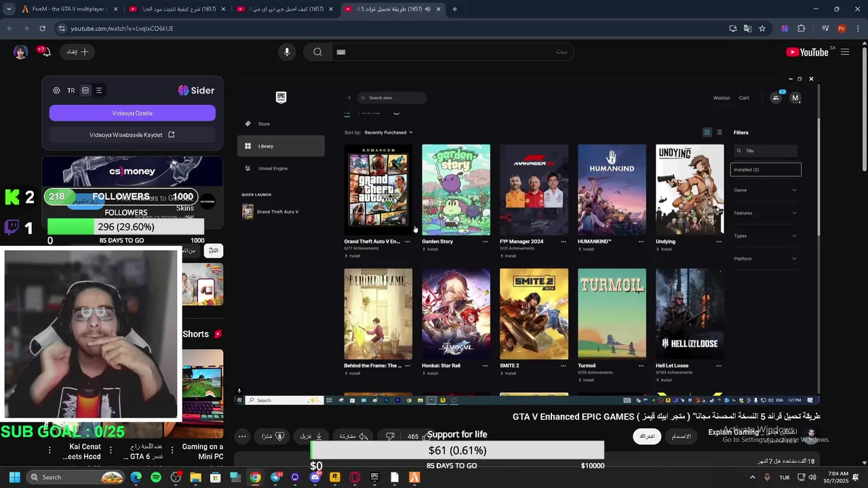Click the Epic Games logo in launcher
868x488 pixels.
pos(281,98)
